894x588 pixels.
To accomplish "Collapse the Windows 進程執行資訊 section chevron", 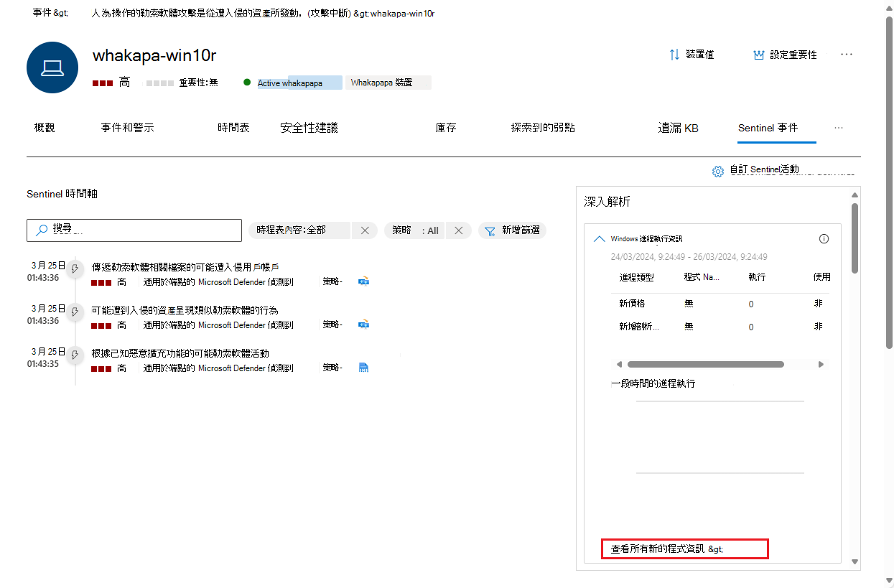I will pos(600,238).
